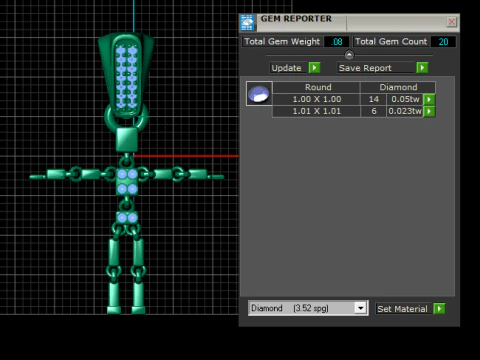
Task: Click the Gem Reporter logo icon
Action: coord(247,23)
